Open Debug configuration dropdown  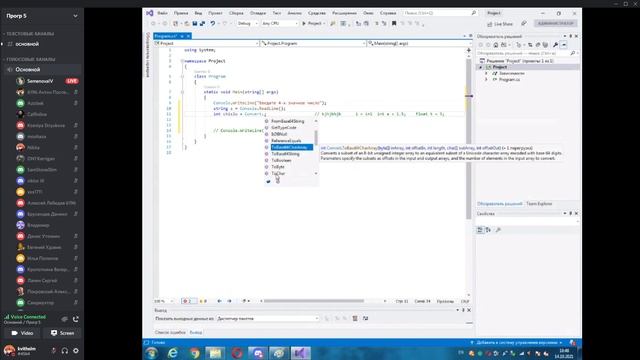[x=247, y=24]
